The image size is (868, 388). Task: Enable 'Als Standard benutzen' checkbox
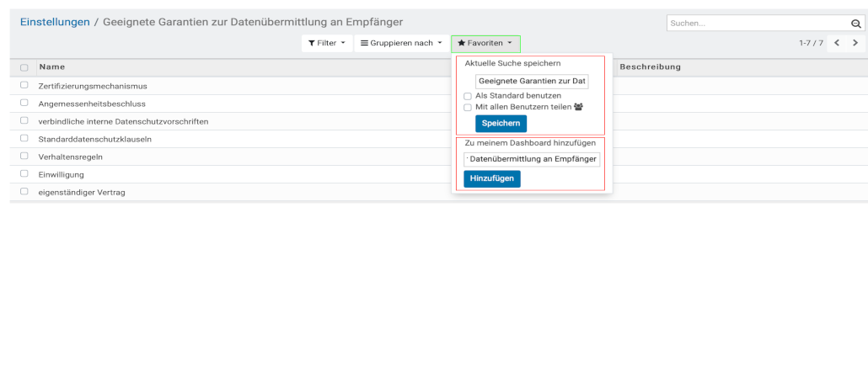[x=468, y=96]
